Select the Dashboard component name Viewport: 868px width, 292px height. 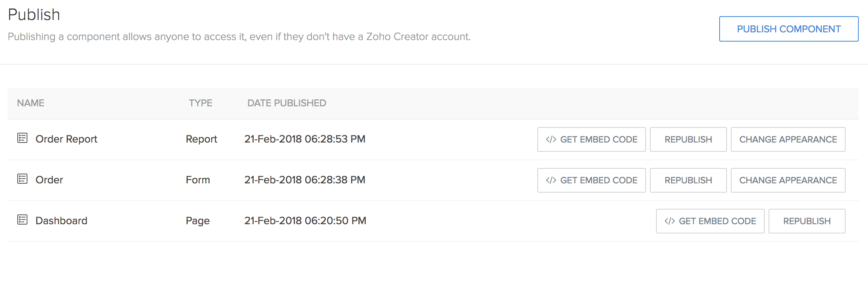61,221
